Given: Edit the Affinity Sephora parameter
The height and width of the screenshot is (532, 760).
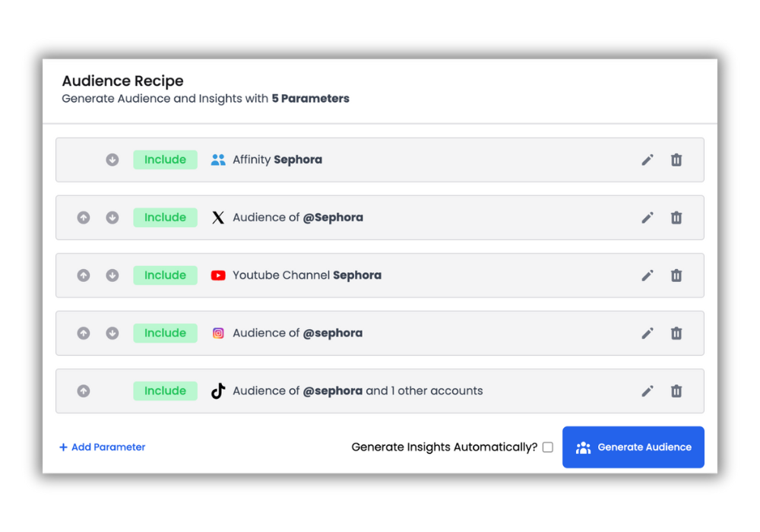Looking at the screenshot, I should (648, 160).
